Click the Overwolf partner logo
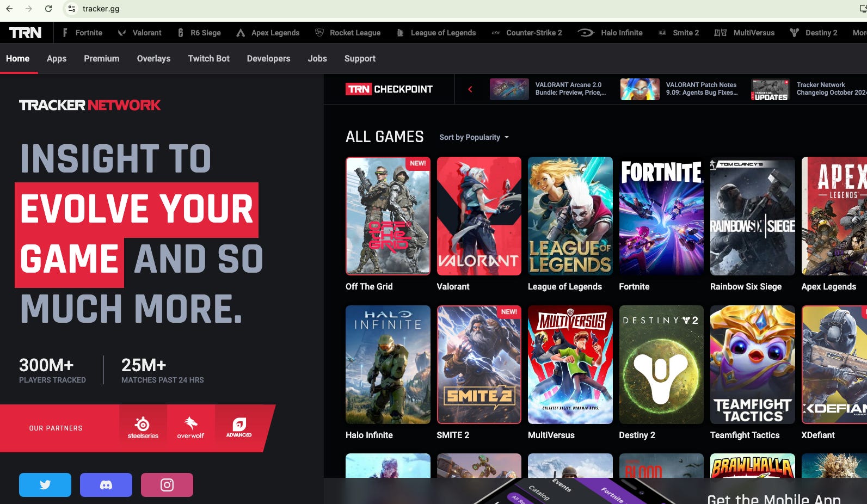Screen dimensions: 867x504 (190, 428)
